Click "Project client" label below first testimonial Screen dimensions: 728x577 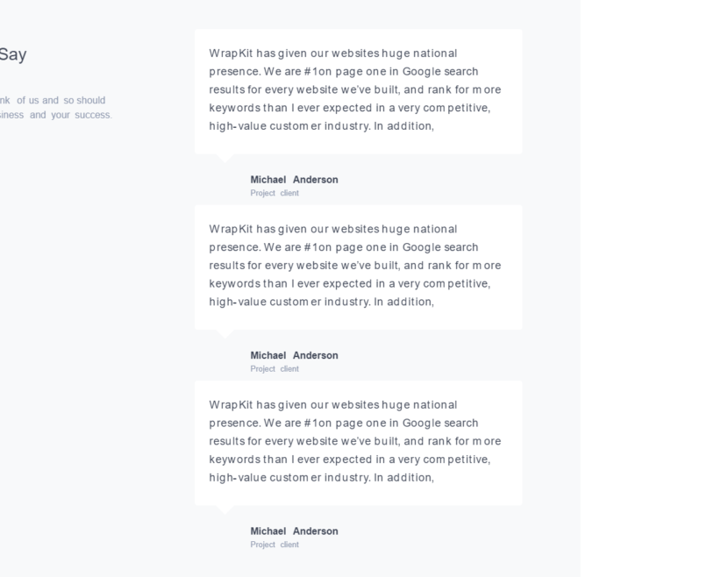[275, 193]
